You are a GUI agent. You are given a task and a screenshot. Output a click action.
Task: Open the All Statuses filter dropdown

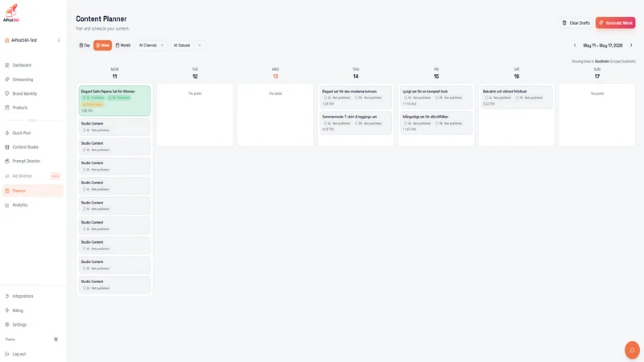click(x=187, y=46)
